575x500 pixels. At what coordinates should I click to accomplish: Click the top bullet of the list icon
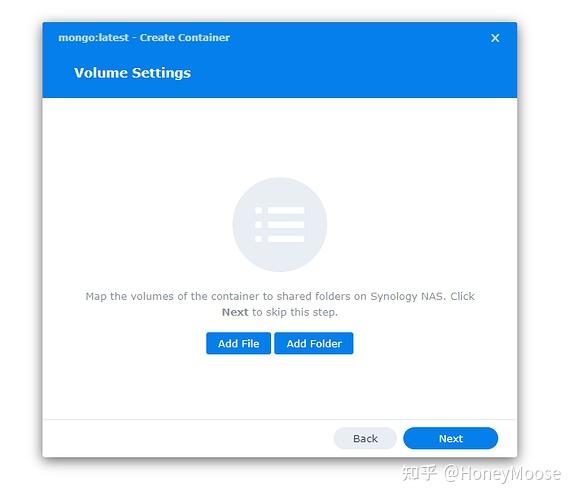click(259, 210)
